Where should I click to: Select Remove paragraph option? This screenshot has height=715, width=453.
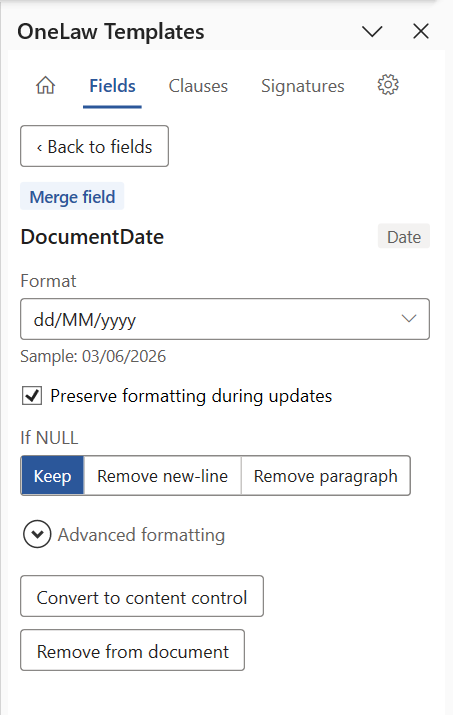pyautogui.click(x=326, y=476)
